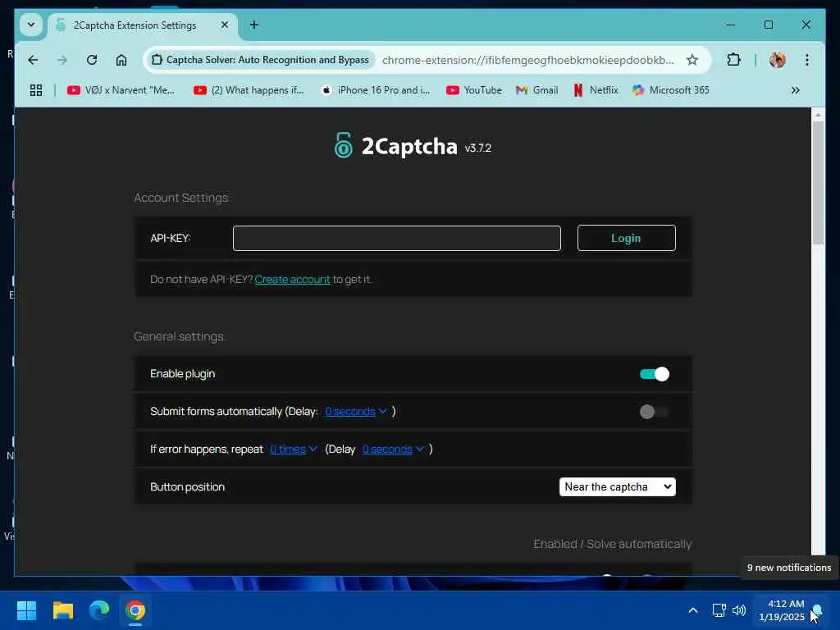Open the notifications bell icon
Image resolution: width=840 pixels, height=630 pixels.
pyautogui.click(x=817, y=610)
